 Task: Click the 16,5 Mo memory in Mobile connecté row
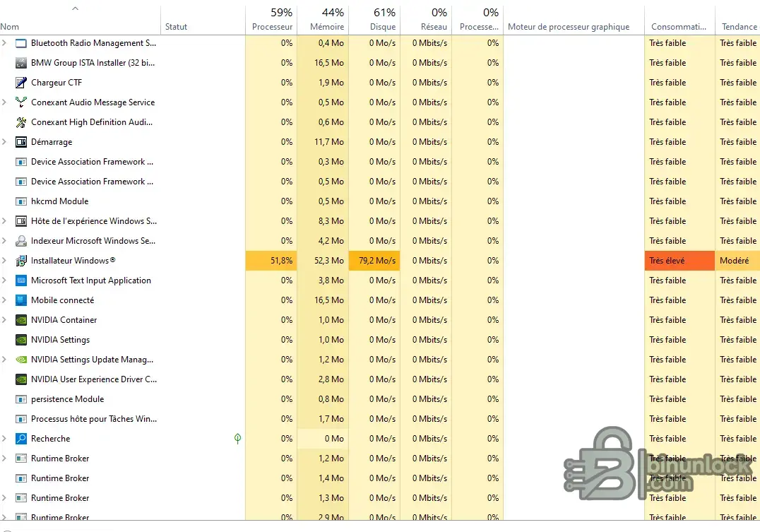coord(329,300)
